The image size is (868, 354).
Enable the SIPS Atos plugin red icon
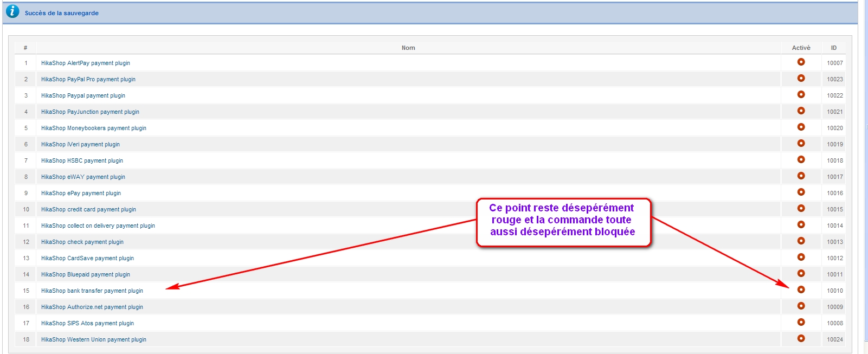[x=801, y=323]
